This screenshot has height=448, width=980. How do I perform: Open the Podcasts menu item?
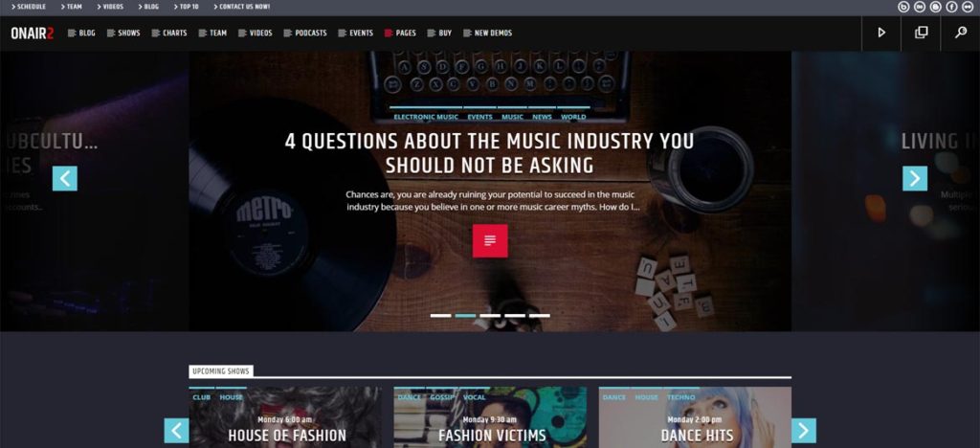[305, 34]
